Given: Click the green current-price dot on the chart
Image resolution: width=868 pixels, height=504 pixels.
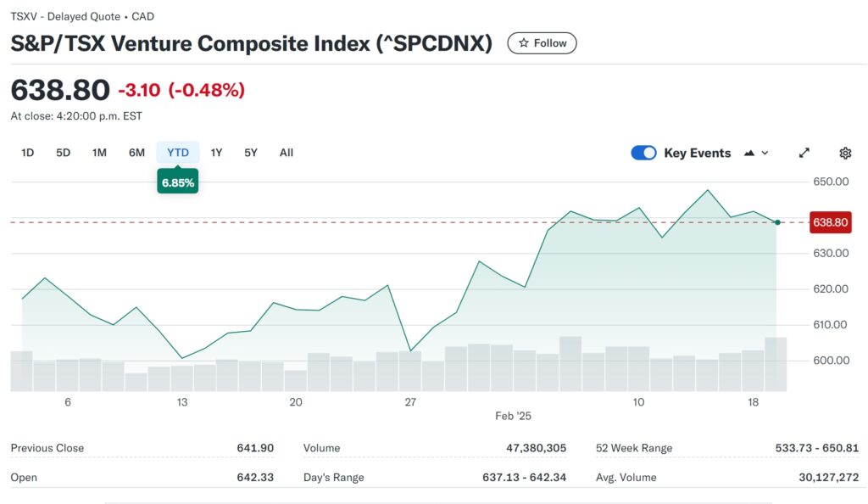Looking at the screenshot, I should (x=776, y=222).
